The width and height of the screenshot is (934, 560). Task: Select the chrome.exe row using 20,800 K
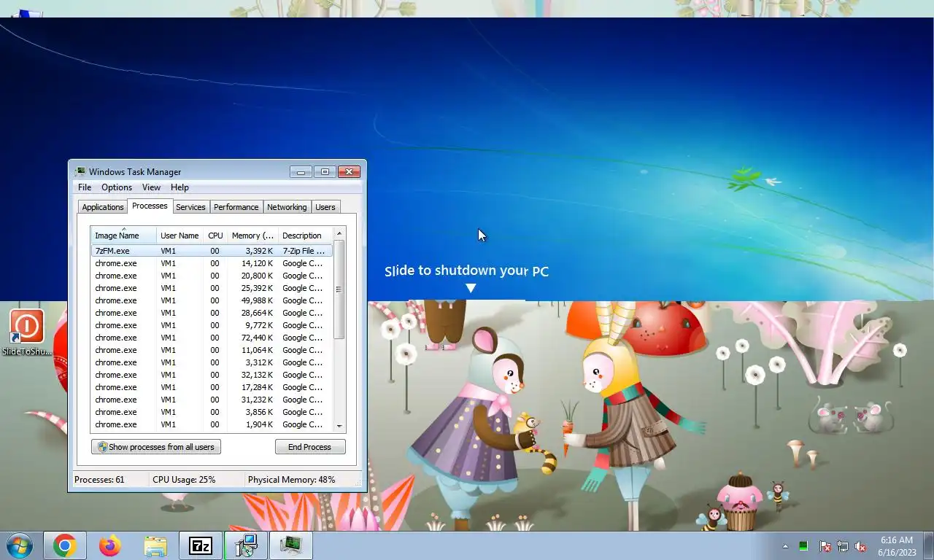click(212, 276)
